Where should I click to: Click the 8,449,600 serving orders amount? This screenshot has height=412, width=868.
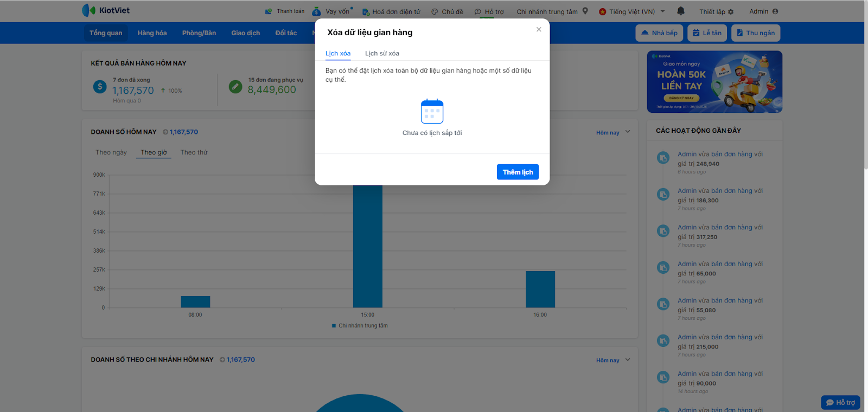click(272, 90)
